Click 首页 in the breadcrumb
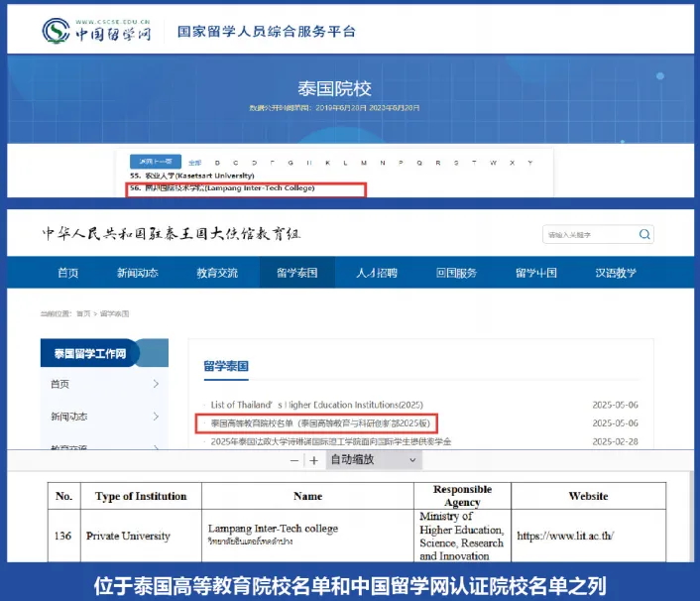The height and width of the screenshot is (601, 700). click(x=83, y=313)
